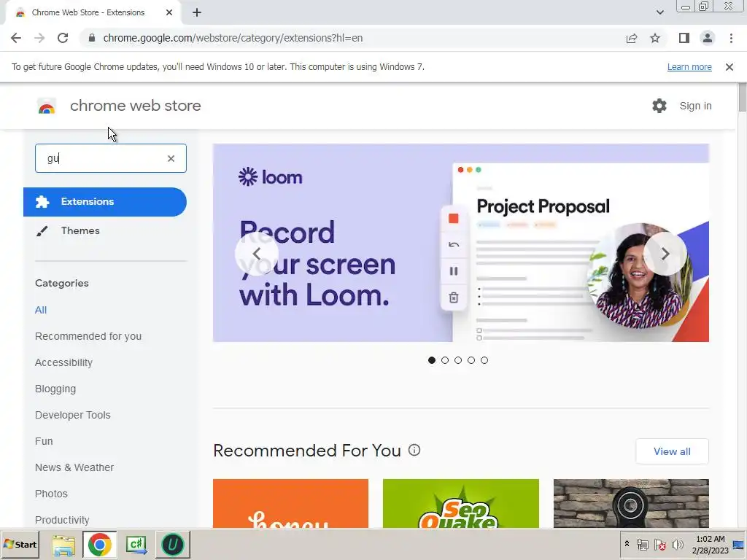The height and width of the screenshot is (560, 747).
Task: Click the network tray icon
Action: coord(643,545)
